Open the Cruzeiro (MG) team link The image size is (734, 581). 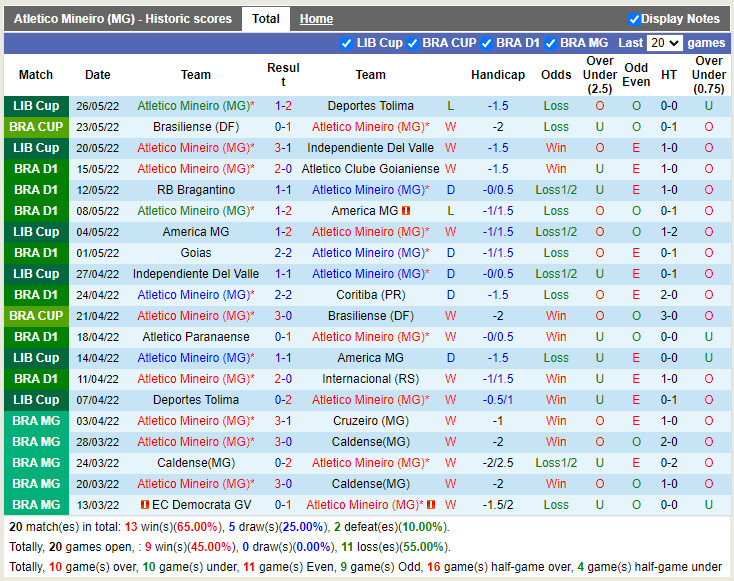[x=370, y=421]
